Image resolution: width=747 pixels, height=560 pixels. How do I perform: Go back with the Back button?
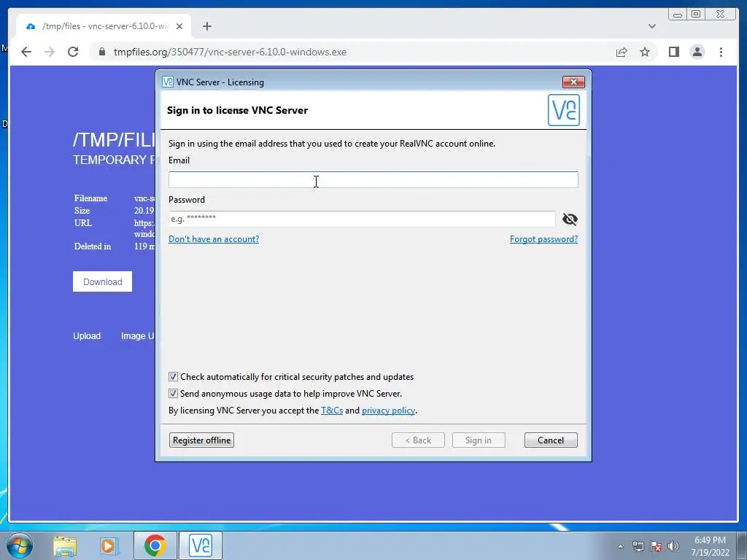(418, 440)
